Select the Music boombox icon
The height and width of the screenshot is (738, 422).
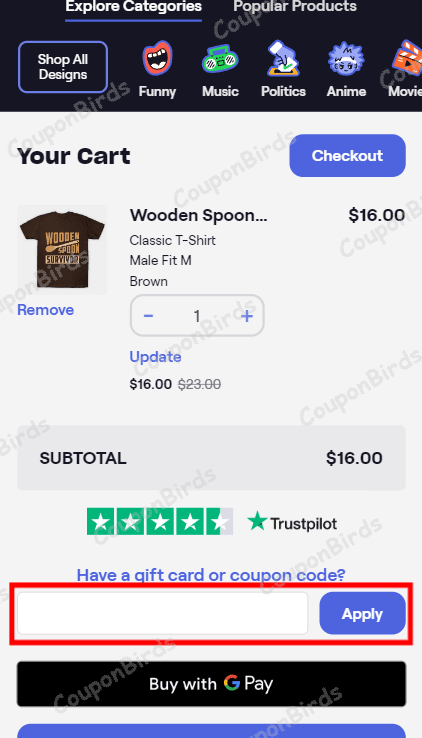(x=220, y=59)
